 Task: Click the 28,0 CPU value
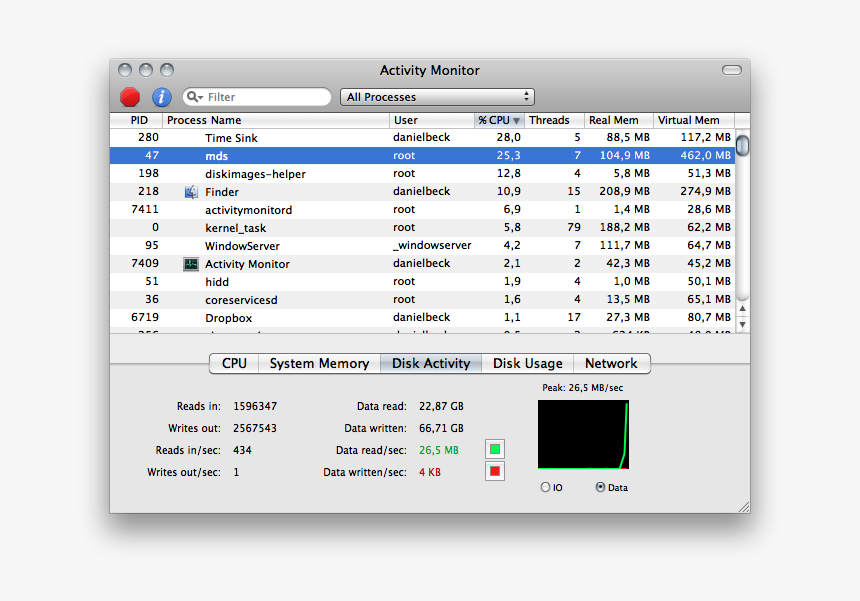click(508, 138)
